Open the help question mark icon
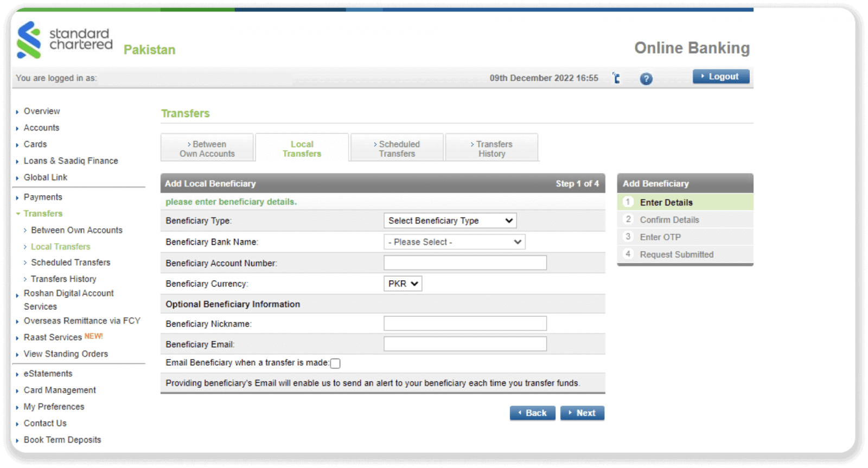Image resolution: width=868 pixels, height=468 pixels. pos(646,79)
